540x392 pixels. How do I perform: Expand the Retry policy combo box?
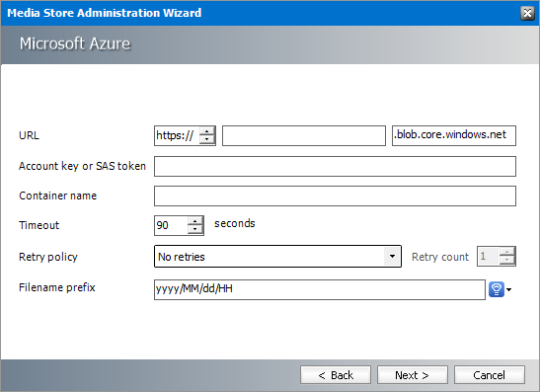pyautogui.click(x=392, y=257)
